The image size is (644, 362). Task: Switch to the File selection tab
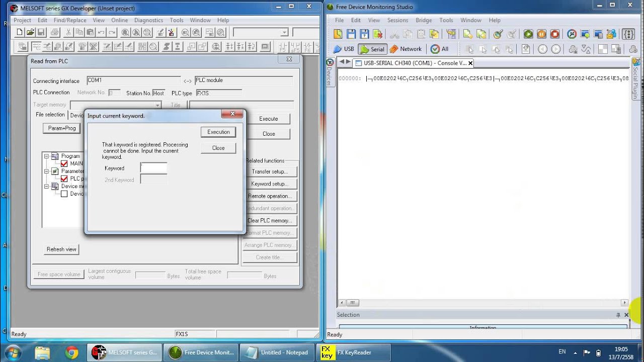click(50, 115)
